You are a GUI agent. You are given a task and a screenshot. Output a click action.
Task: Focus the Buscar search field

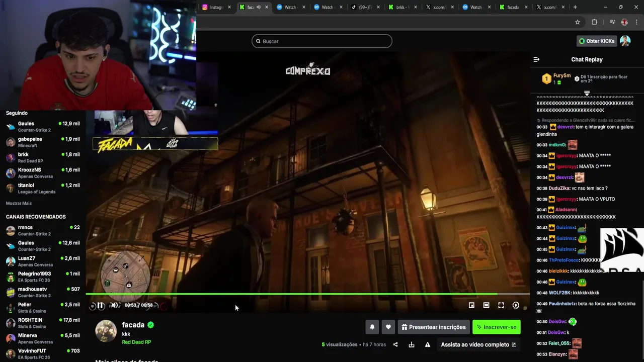click(322, 41)
